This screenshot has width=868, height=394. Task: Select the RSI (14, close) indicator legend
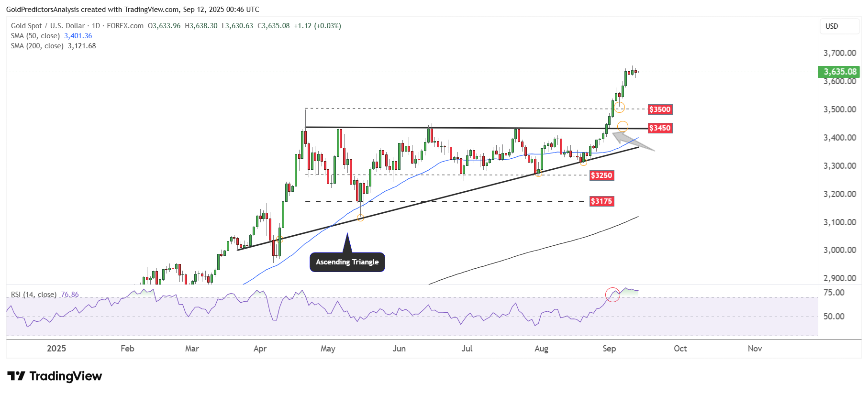pyautogui.click(x=33, y=295)
